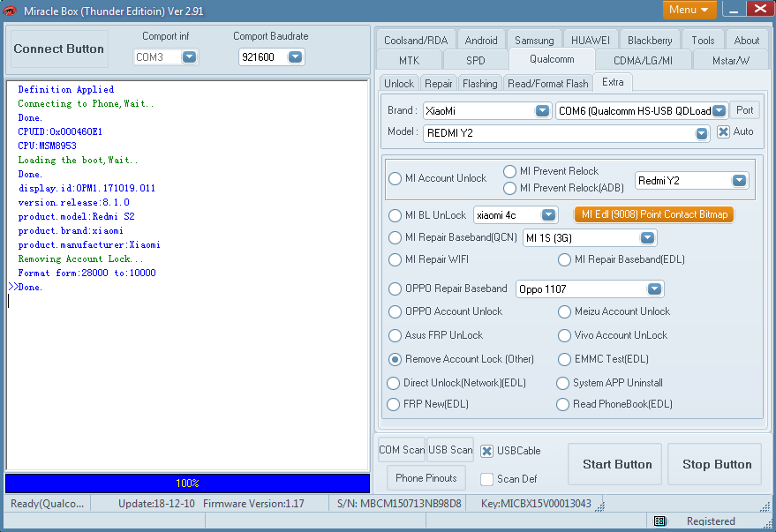776x532 pixels.
Task: Select Remove Account Lock (Other) option
Action: click(x=395, y=359)
